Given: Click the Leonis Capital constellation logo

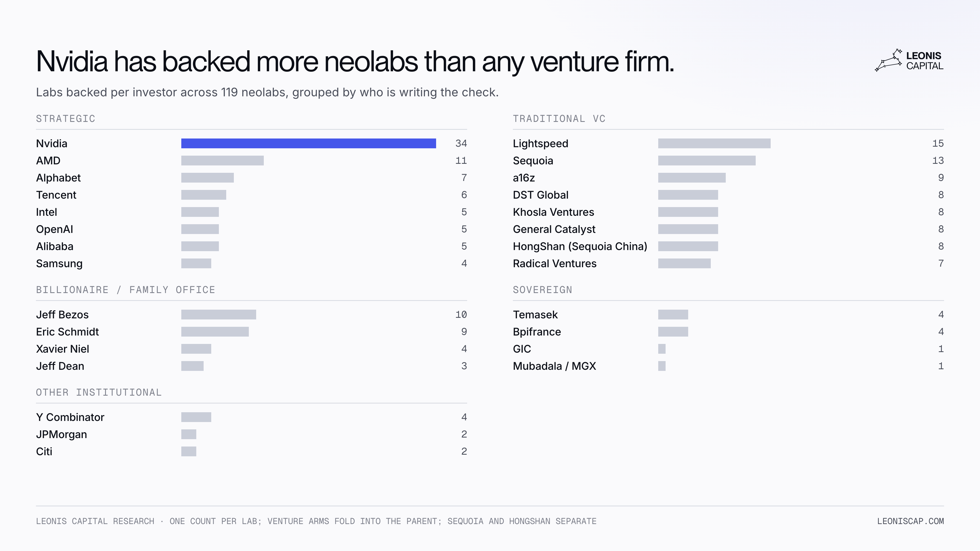Looking at the screenshot, I should click(x=888, y=60).
